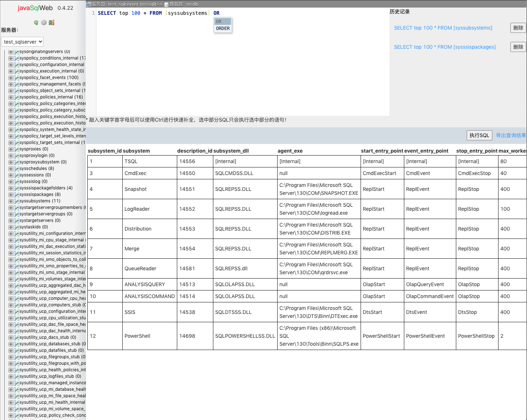This screenshot has width=527, height=420.
Task: Click the LogReader subsystem cell
Action: 149,209
